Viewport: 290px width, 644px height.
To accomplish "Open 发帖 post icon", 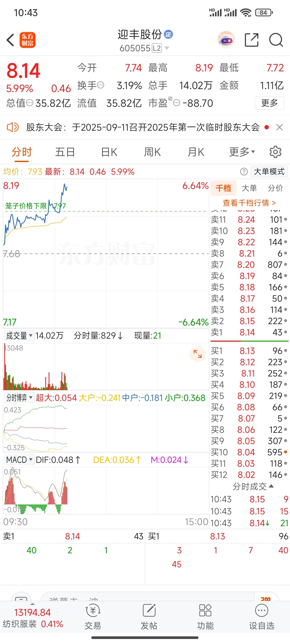I will click(x=149, y=617).
